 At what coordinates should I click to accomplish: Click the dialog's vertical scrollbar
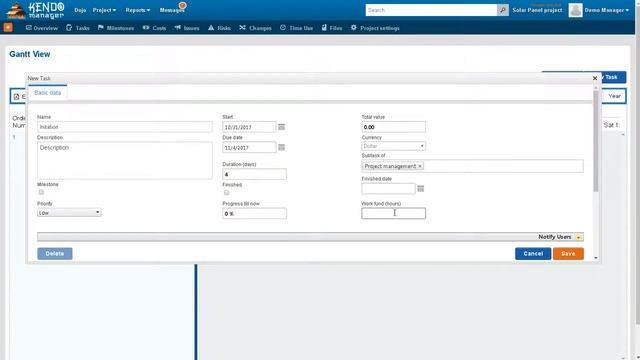pos(596,141)
